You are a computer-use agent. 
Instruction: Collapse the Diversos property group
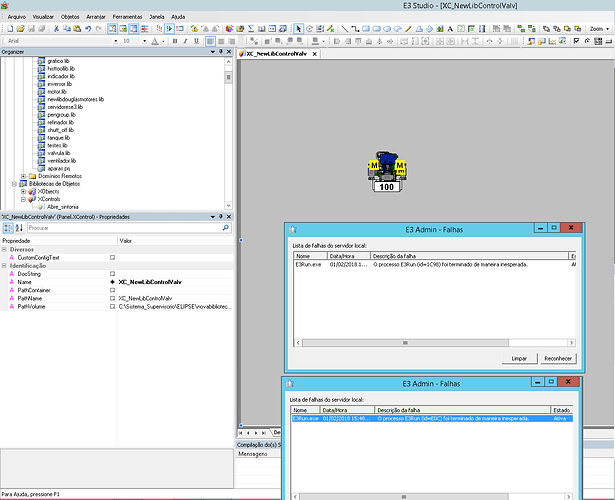click(4, 249)
